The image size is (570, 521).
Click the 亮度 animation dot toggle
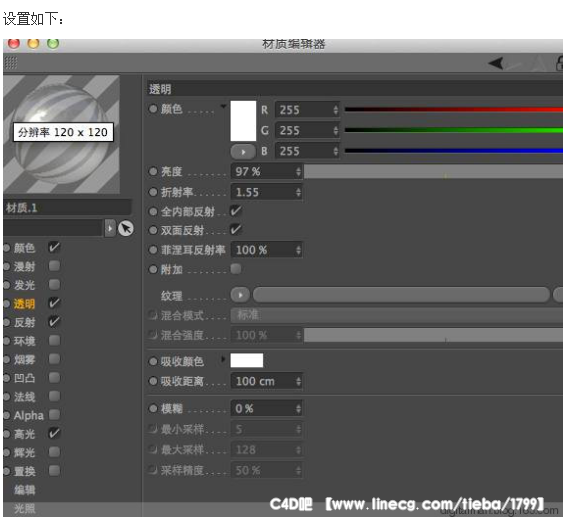coord(153,171)
